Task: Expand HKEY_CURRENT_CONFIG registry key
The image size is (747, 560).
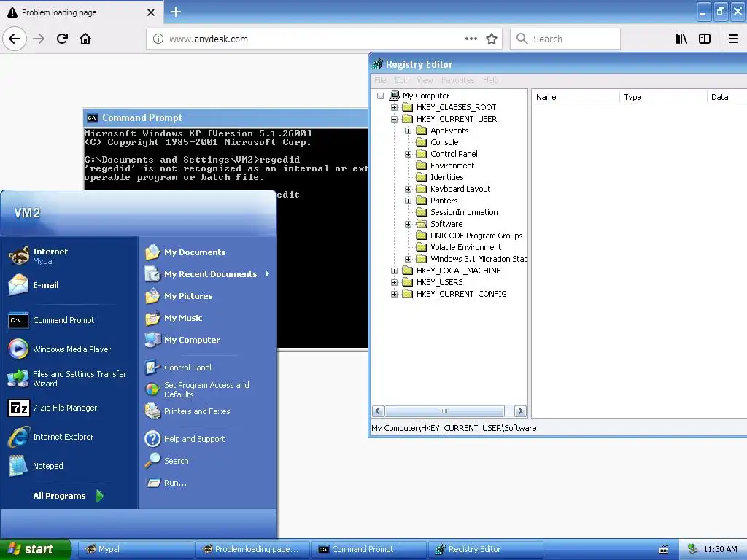Action: point(394,294)
